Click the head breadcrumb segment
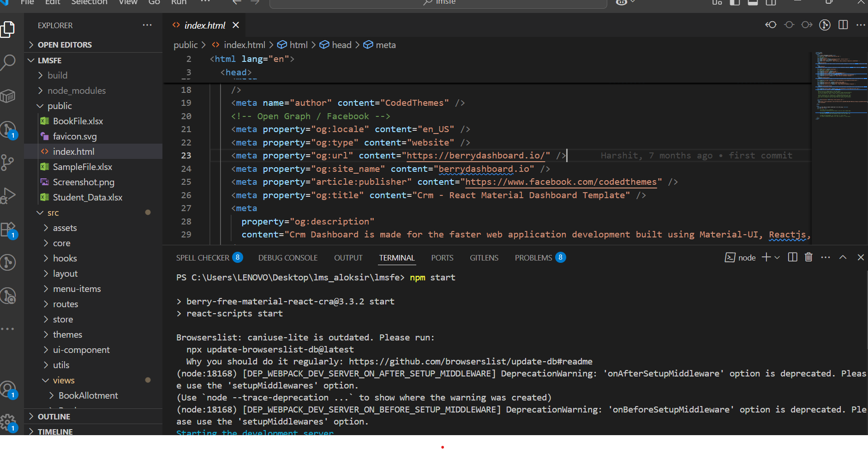868x449 pixels. click(341, 45)
